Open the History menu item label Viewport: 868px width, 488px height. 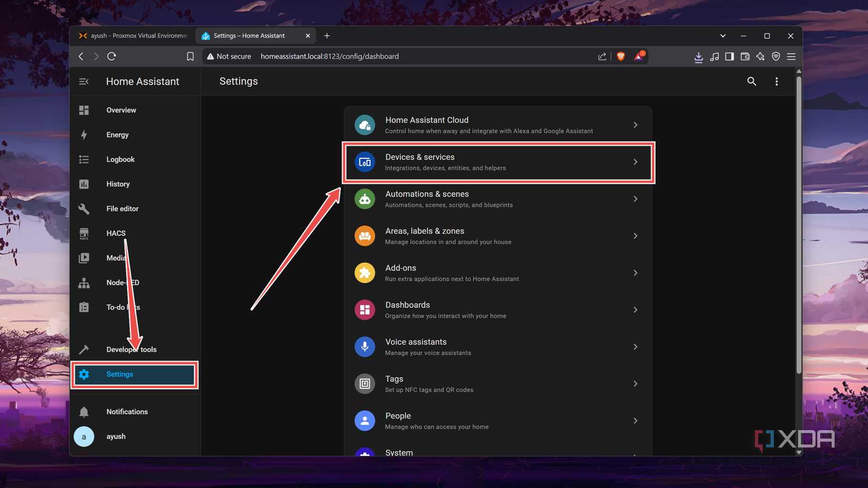pos(118,184)
